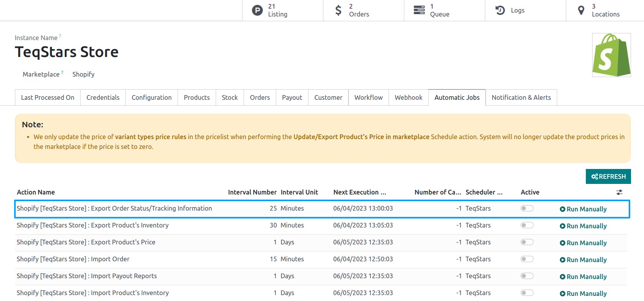Run Export Product's Price manually
Screen dimensions: 644x301
pos(583,243)
